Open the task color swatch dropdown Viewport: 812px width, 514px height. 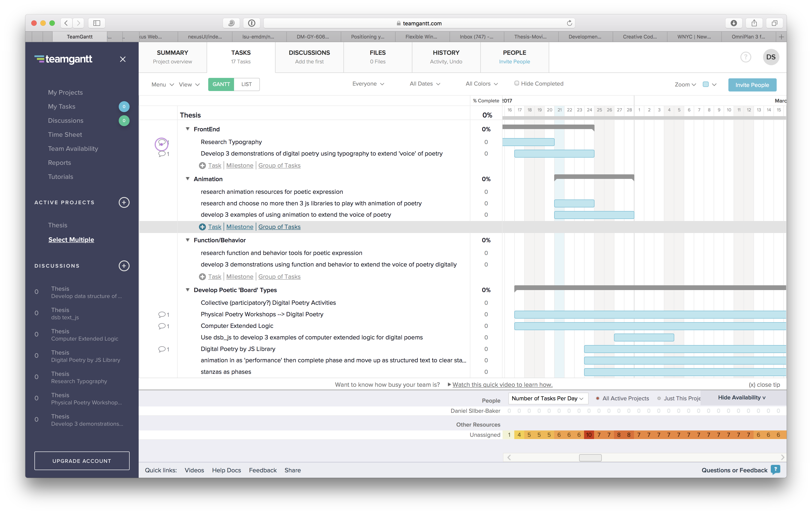(x=710, y=84)
